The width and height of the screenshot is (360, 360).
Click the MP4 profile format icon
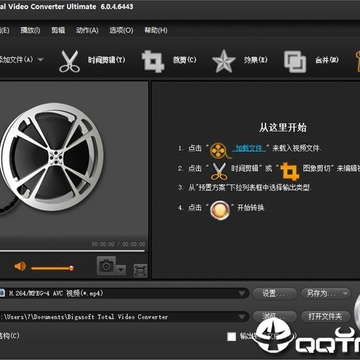(1, 293)
